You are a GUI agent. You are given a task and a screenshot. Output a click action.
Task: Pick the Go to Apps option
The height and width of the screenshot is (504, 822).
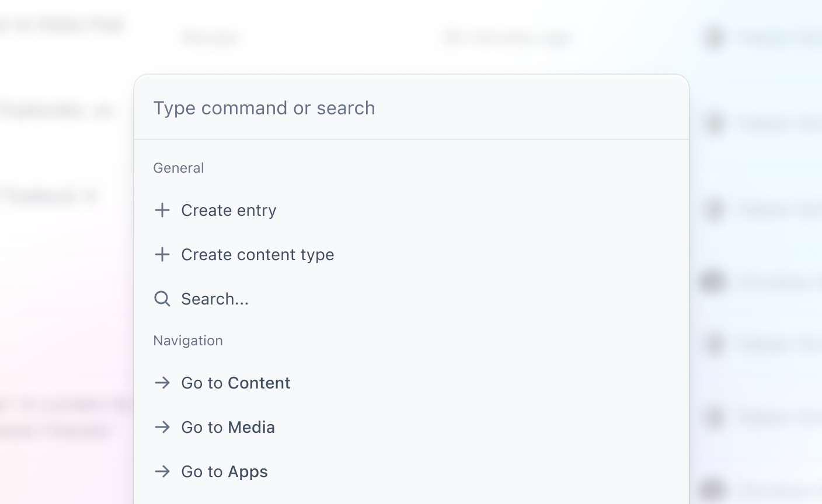(x=224, y=471)
